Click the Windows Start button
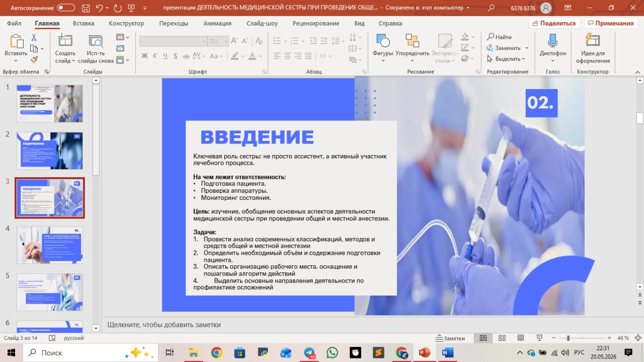Viewport: 644px width, 362px height. tap(11, 352)
